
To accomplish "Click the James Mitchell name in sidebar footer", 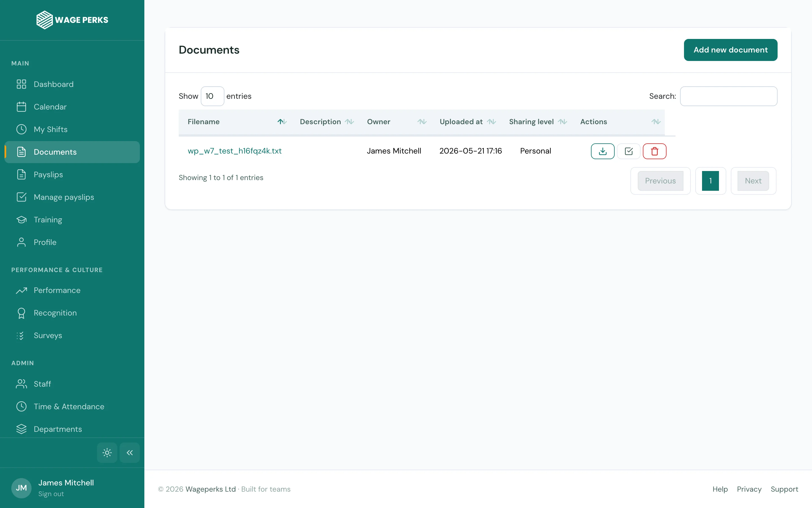I will click(66, 483).
